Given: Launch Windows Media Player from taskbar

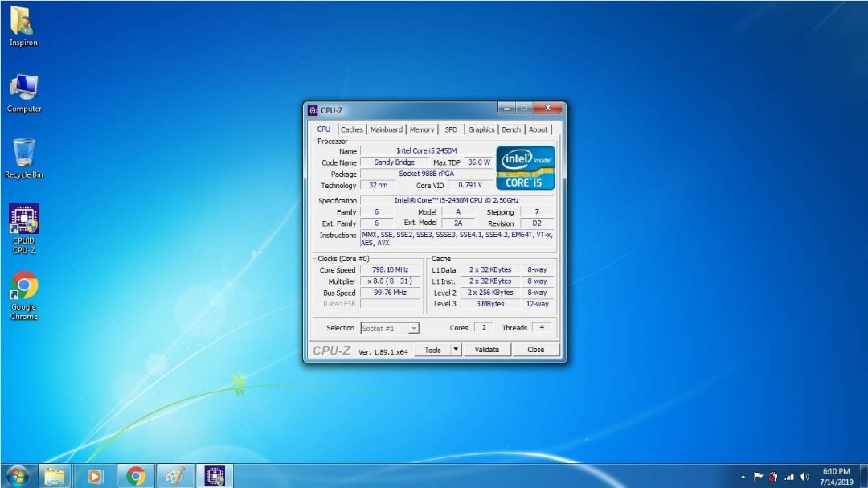Looking at the screenshot, I should [x=95, y=476].
